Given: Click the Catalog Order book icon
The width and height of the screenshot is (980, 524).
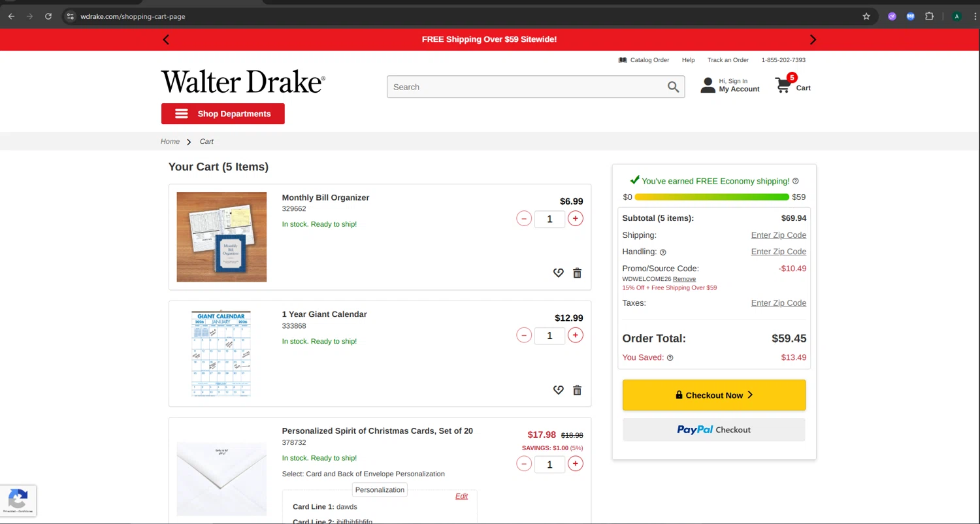Looking at the screenshot, I should click(x=623, y=60).
